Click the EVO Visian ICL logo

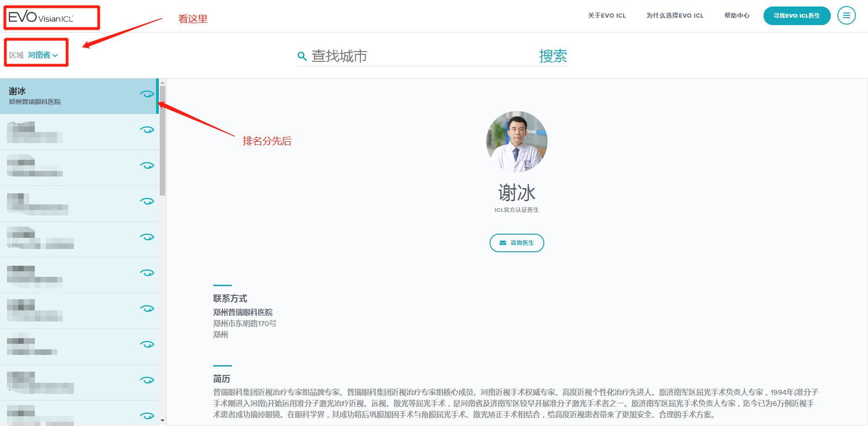[41, 18]
